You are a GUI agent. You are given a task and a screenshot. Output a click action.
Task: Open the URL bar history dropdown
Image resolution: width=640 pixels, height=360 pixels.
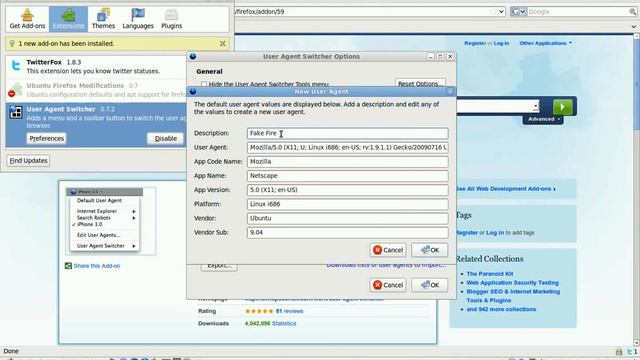(502, 12)
